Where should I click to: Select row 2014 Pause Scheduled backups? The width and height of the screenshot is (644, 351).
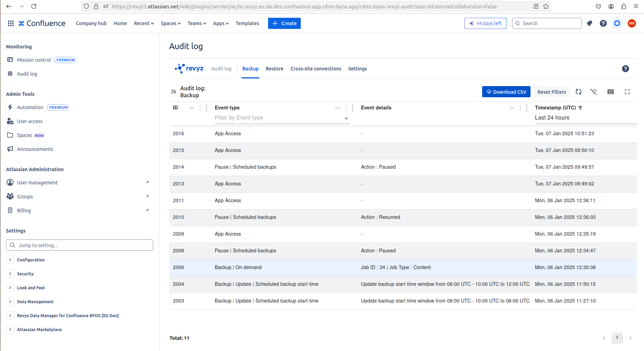coord(403,167)
